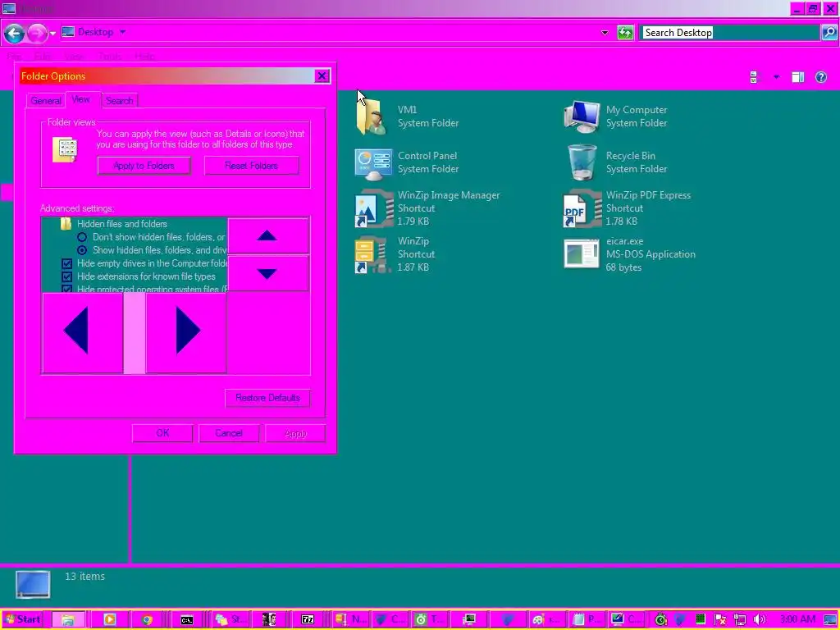Viewport: 840px width, 630px height.
Task: Open the view options dropdown arrow
Action: (776, 77)
